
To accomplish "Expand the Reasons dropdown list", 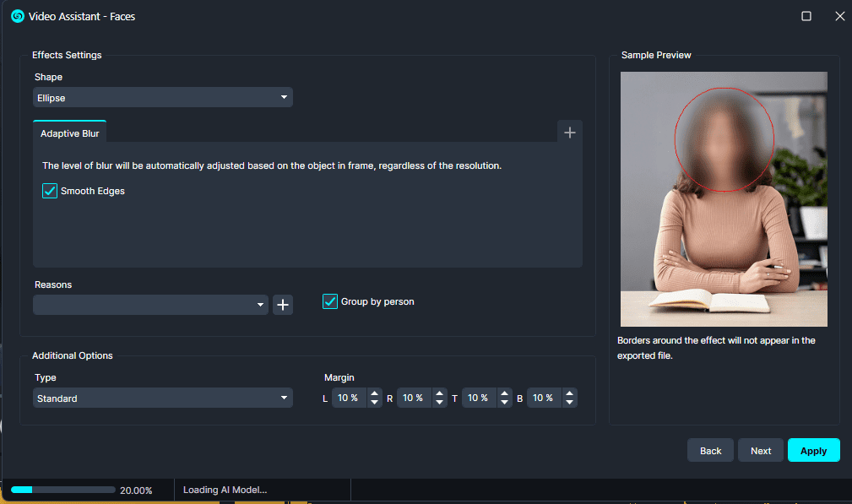I will pos(151,305).
